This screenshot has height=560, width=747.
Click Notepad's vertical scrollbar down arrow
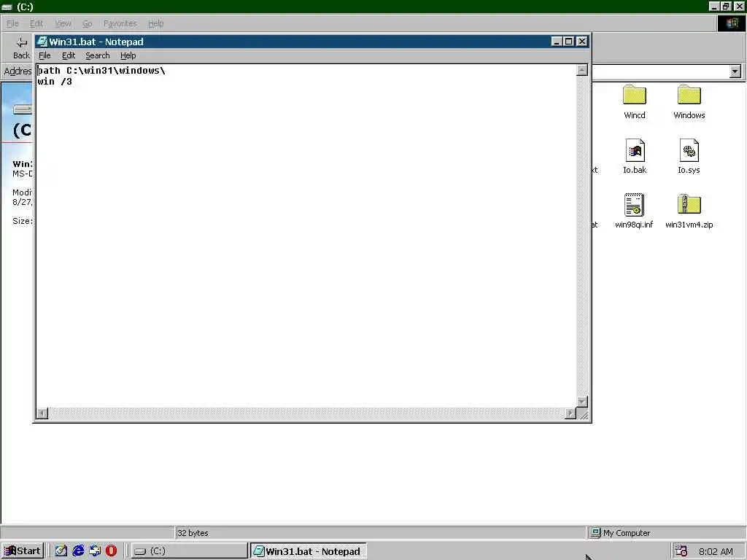(x=581, y=402)
